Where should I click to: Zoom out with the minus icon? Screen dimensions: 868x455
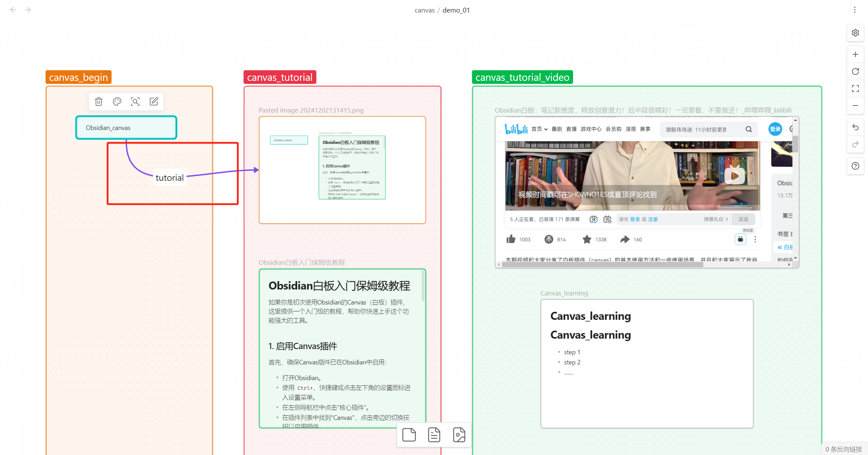[855, 106]
